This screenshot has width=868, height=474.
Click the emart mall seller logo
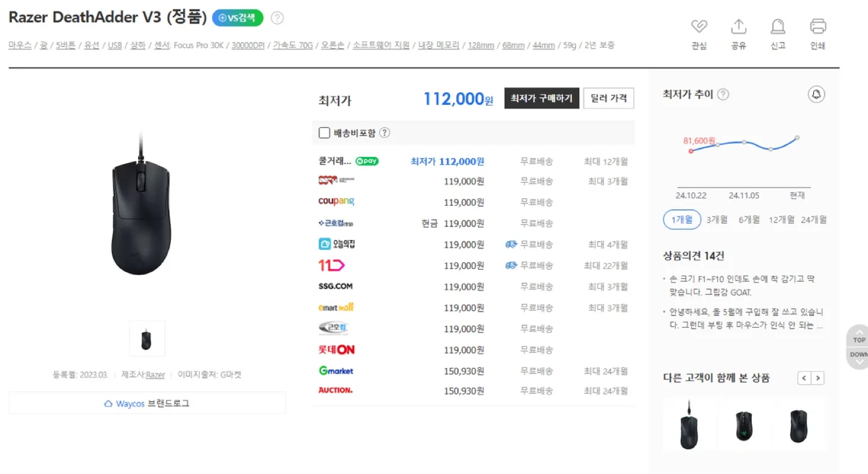point(336,308)
